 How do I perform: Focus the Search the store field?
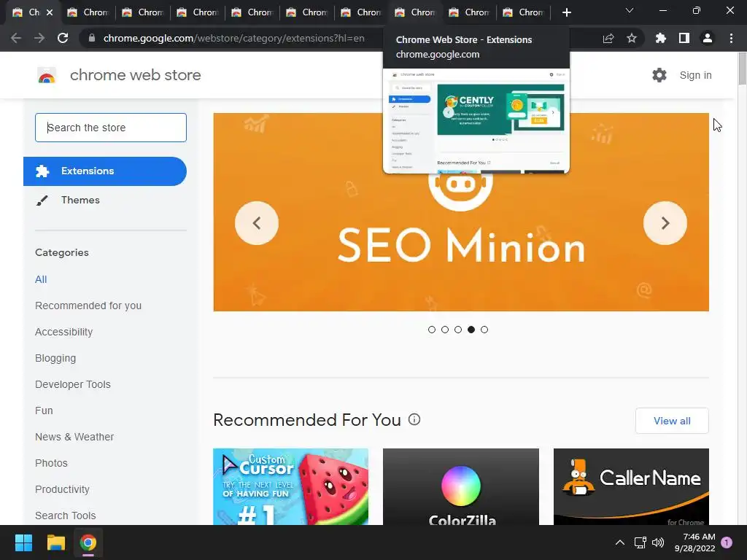click(x=111, y=128)
